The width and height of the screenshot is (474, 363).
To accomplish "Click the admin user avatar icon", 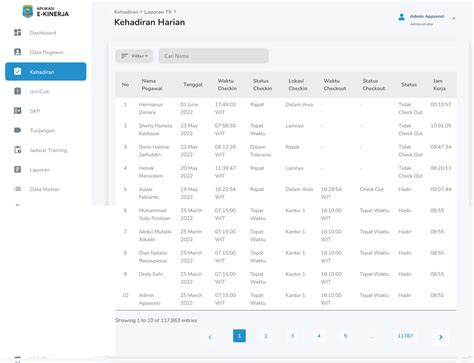I will pyautogui.click(x=402, y=17).
